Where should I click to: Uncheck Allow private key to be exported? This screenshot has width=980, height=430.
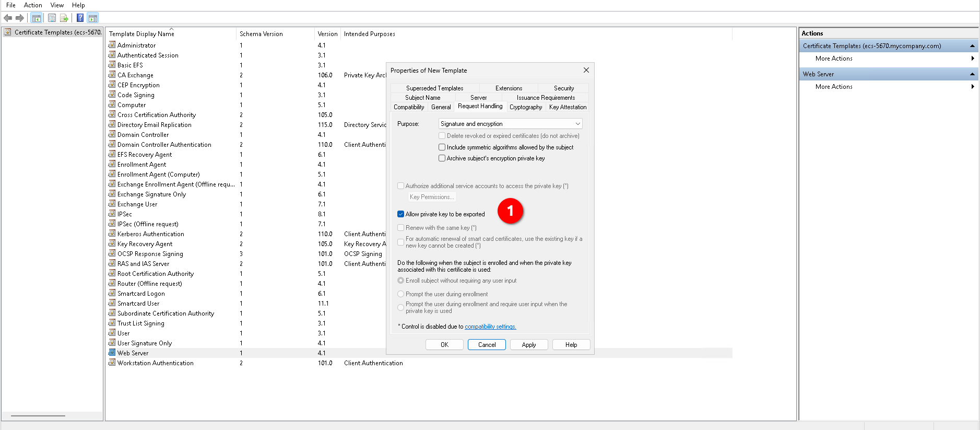[401, 214]
